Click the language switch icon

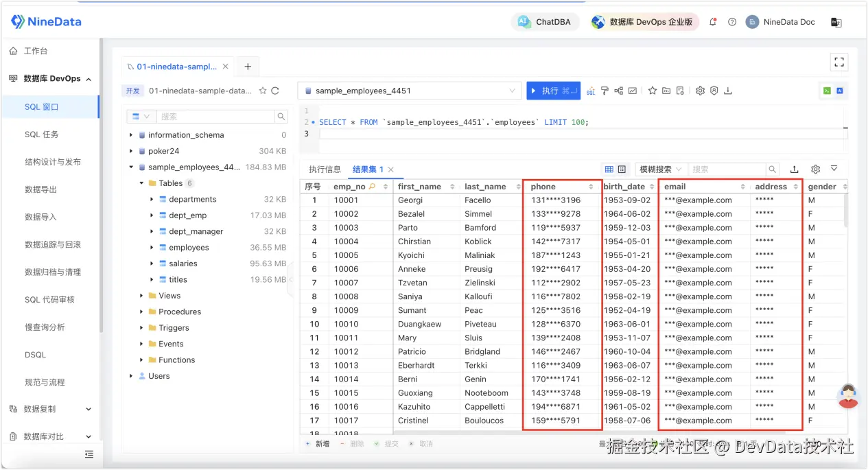point(836,22)
